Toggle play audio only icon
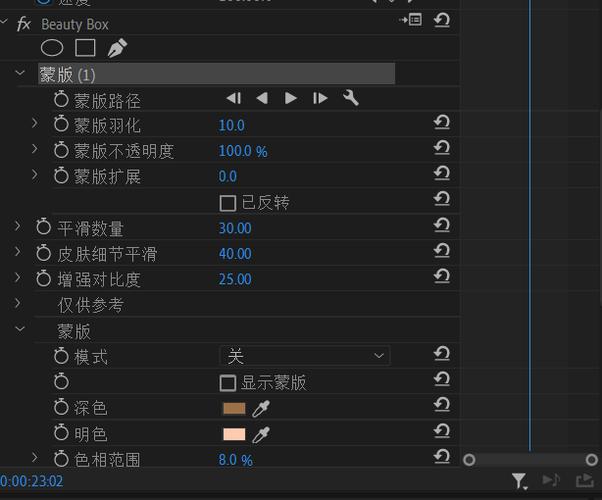 pos(551,480)
